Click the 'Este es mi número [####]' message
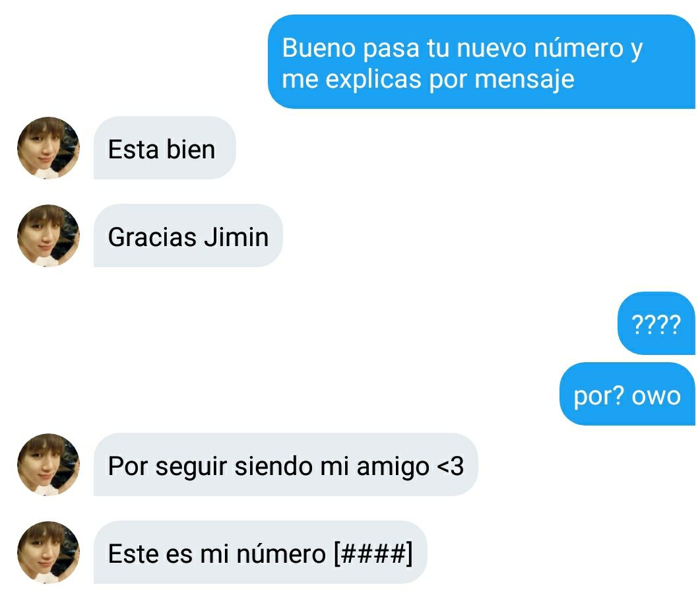Screen dimensions: 700x607 click(x=260, y=552)
